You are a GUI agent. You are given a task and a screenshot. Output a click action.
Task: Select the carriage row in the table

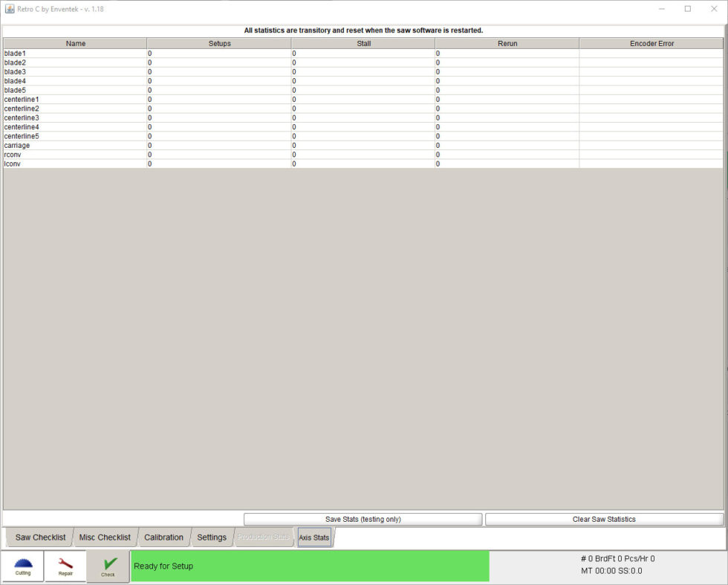pos(75,146)
